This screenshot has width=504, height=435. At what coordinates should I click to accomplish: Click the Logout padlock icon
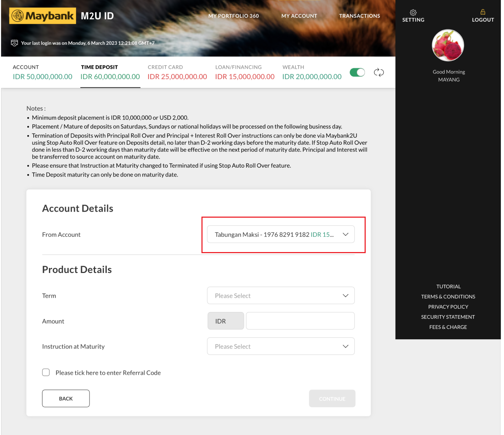[483, 12]
